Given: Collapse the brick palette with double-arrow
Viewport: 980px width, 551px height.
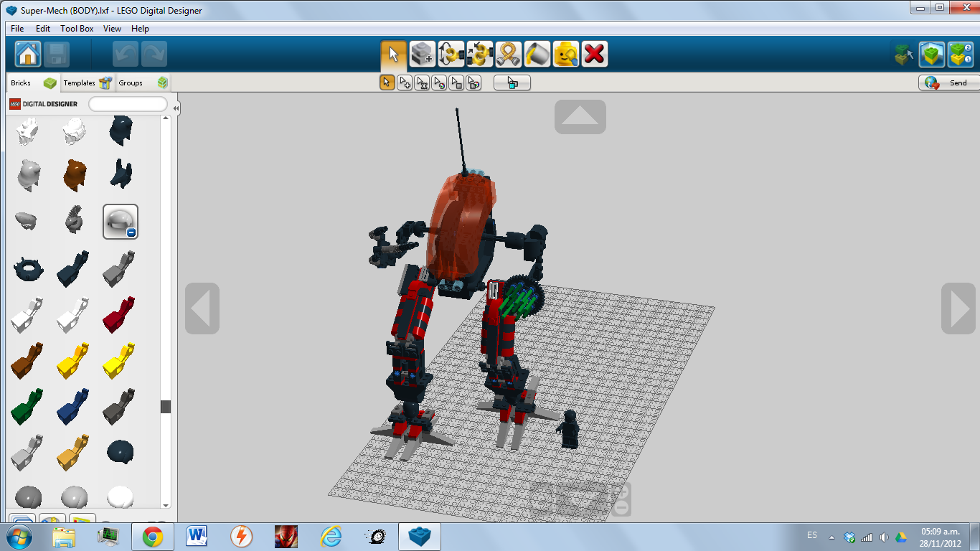Looking at the screenshot, I should tap(175, 108).
